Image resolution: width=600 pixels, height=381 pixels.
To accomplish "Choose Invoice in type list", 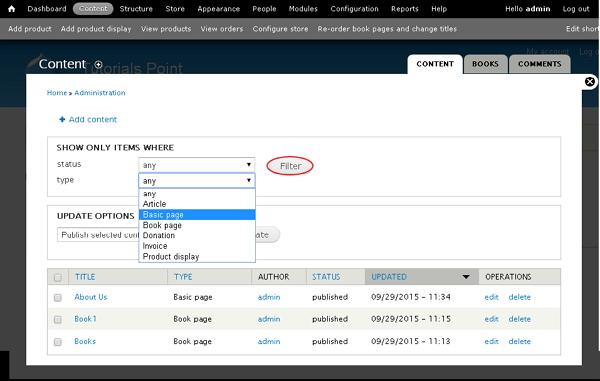I will (x=197, y=246).
